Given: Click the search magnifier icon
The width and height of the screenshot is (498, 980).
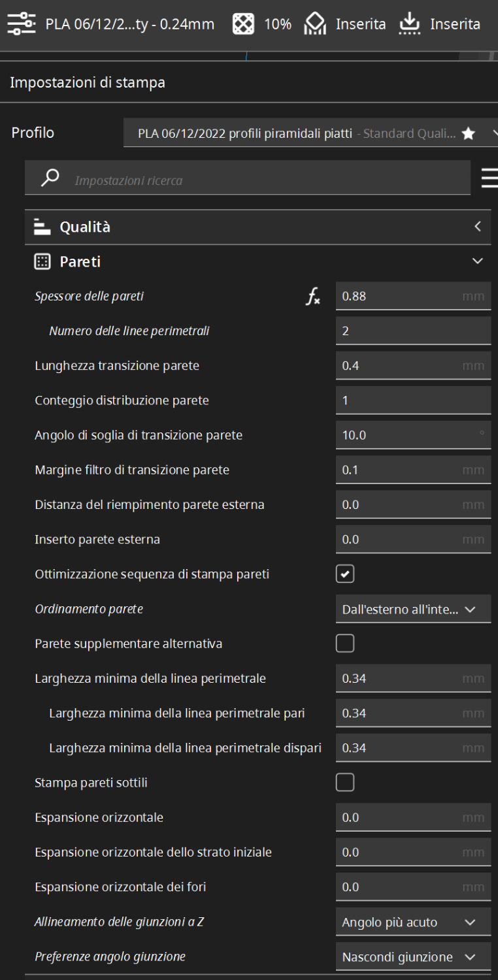Looking at the screenshot, I should 50,178.
